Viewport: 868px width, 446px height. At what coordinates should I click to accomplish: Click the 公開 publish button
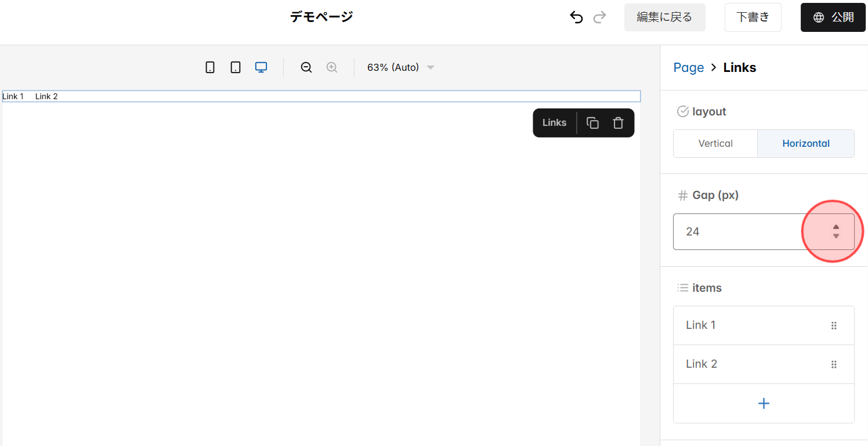point(833,17)
